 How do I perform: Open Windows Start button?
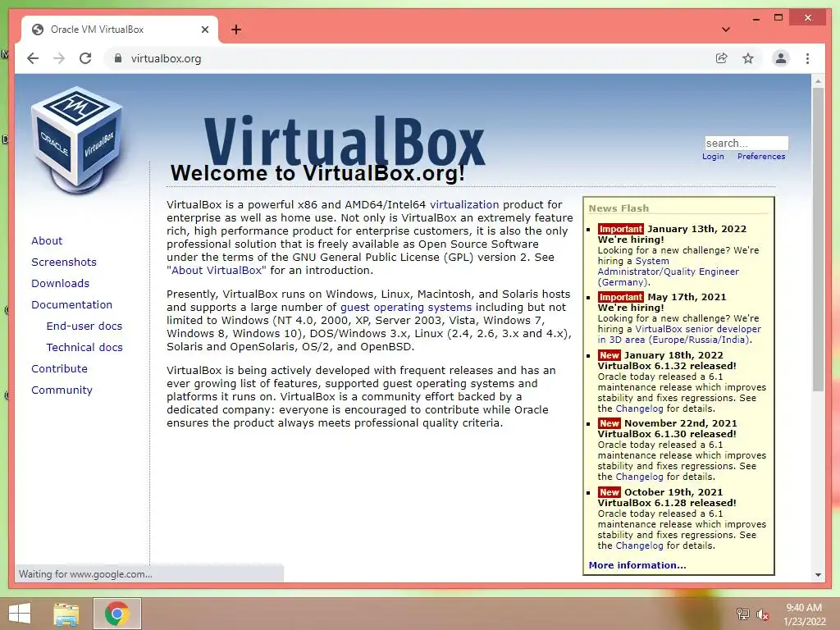20,614
